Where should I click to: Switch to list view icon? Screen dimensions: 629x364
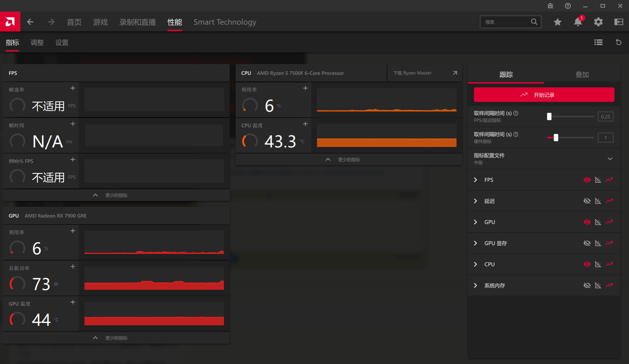coord(598,43)
